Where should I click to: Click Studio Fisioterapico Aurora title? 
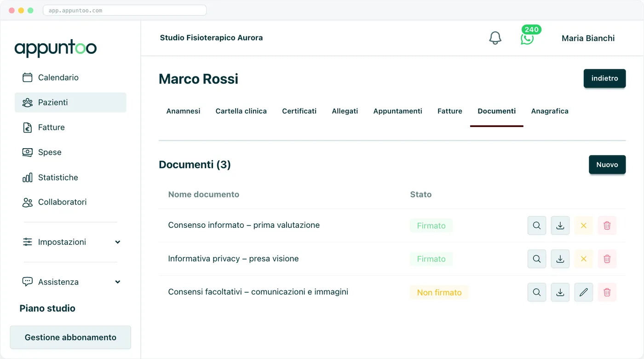point(211,38)
